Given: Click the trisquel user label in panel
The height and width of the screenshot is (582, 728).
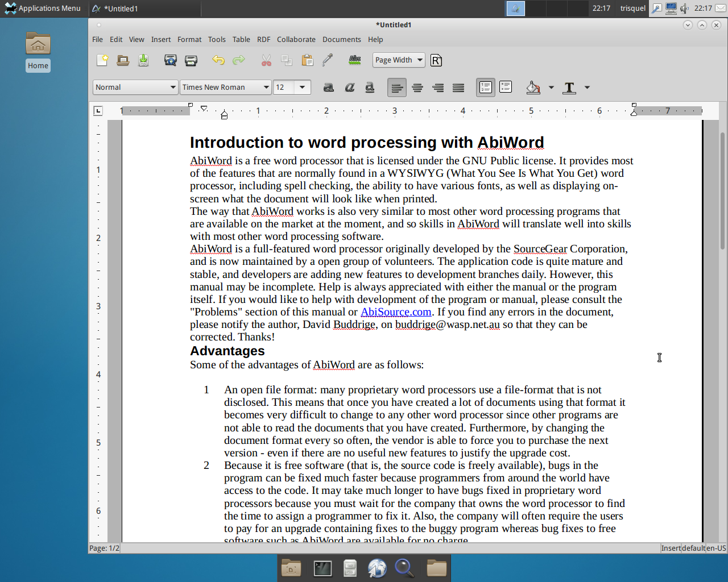Looking at the screenshot, I should coord(633,9).
